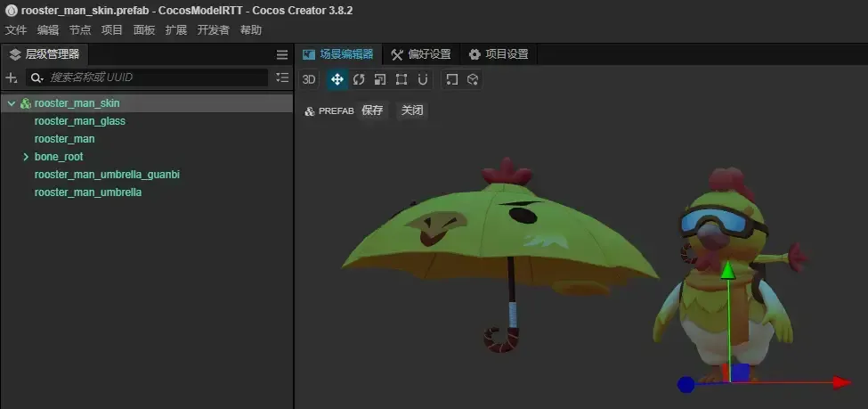
Task: Open the 文件 menu
Action: tap(16, 30)
